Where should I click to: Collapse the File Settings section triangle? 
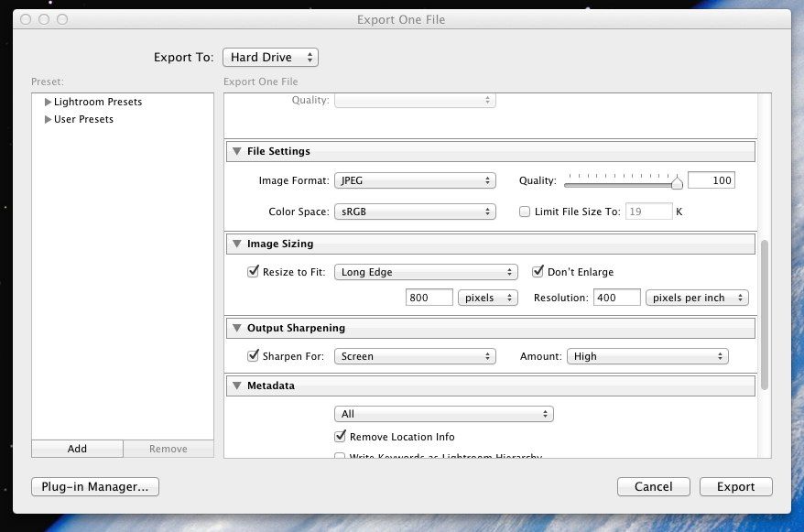click(237, 152)
